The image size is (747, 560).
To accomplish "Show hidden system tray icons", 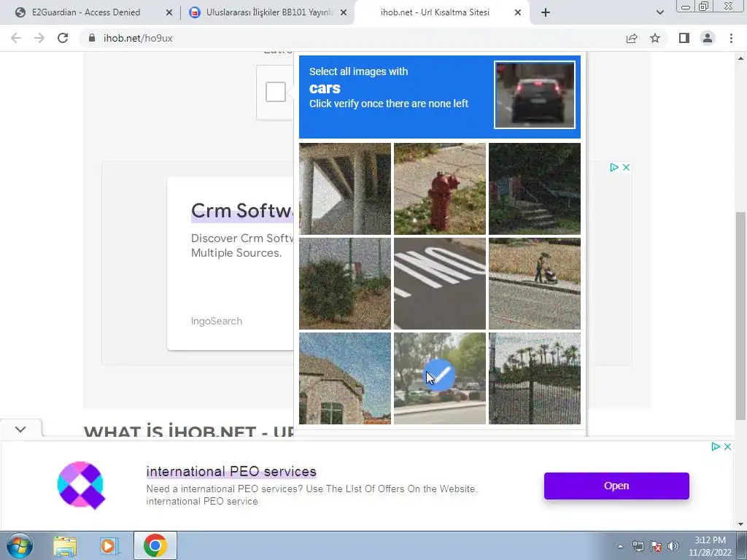I will (x=620, y=546).
